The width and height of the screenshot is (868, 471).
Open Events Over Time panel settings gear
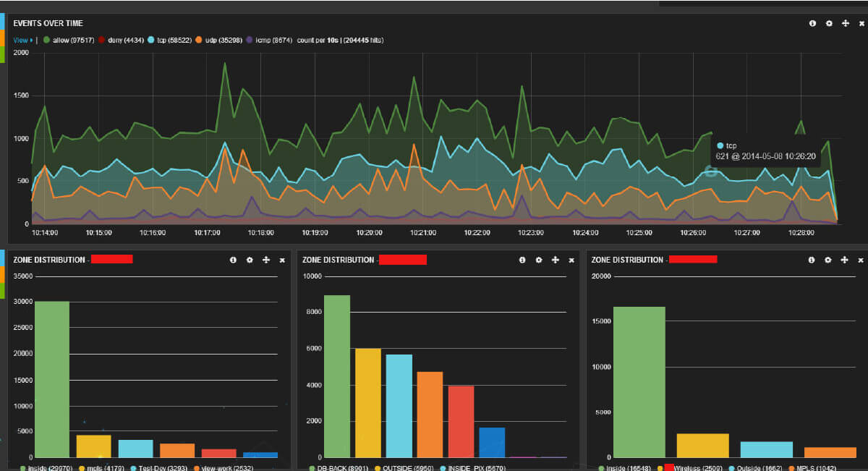828,23
